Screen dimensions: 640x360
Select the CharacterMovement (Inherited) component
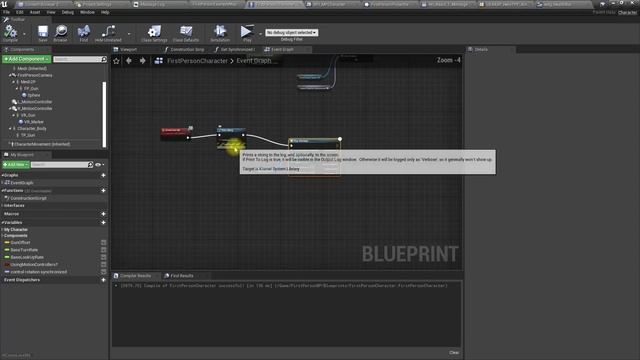click(x=42, y=144)
